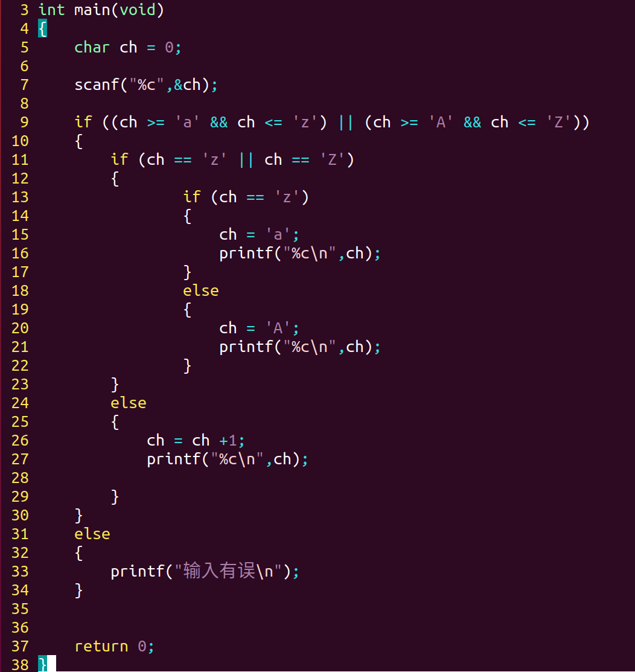Click the scanf("%c",&ch); statement
This screenshot has height=672, width=635.
point(145,85)
